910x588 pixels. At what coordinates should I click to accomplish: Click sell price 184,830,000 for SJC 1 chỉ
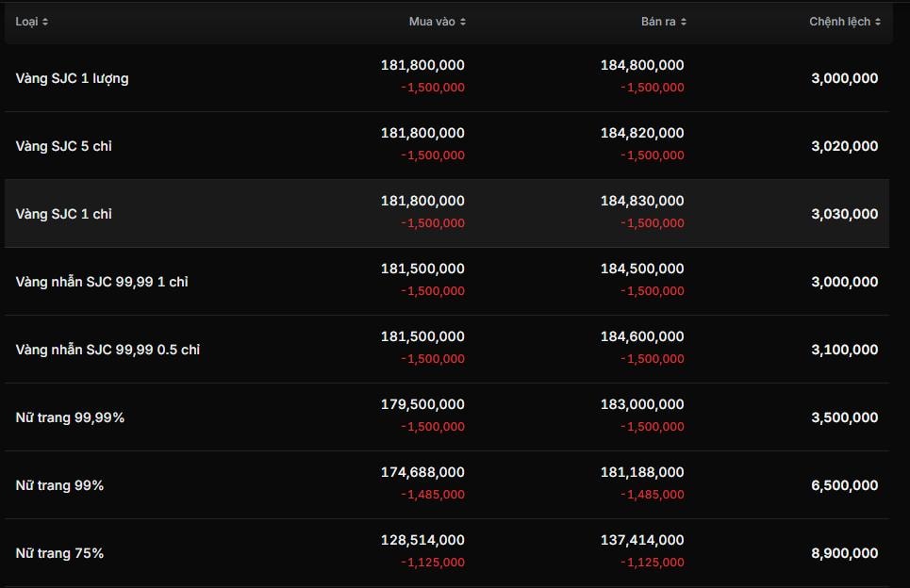coord(642,201)
